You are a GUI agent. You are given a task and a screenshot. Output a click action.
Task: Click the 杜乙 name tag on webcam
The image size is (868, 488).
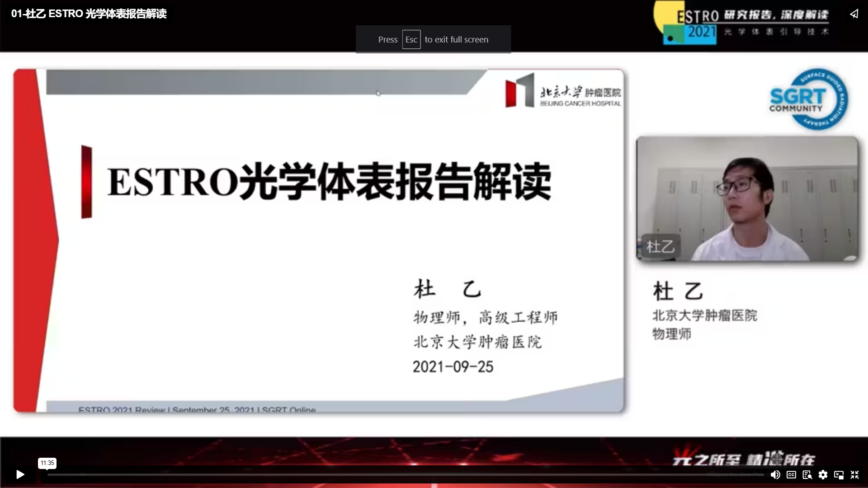[x=660, y=247]
